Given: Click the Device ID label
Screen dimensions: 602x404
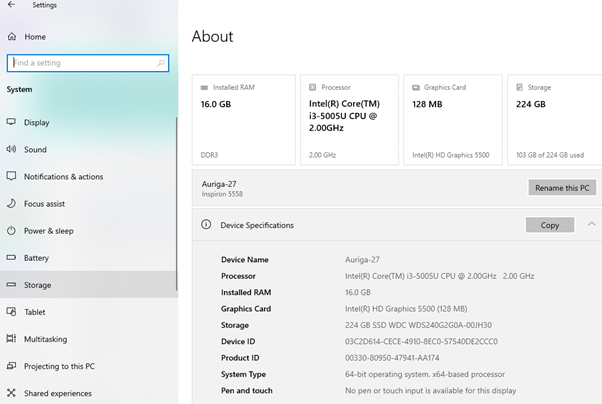Looking at the screenshot, I should pyautogui.click(x=238, y=341).
